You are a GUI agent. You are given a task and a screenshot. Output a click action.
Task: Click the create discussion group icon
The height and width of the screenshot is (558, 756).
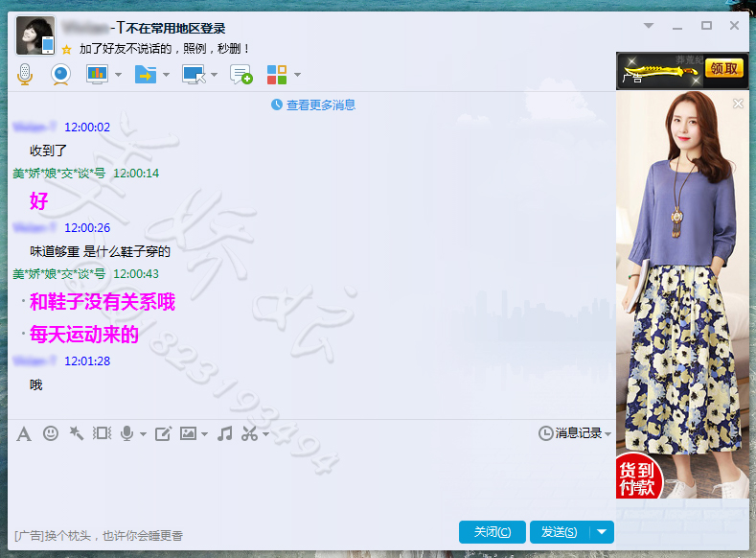click(241, 74)
